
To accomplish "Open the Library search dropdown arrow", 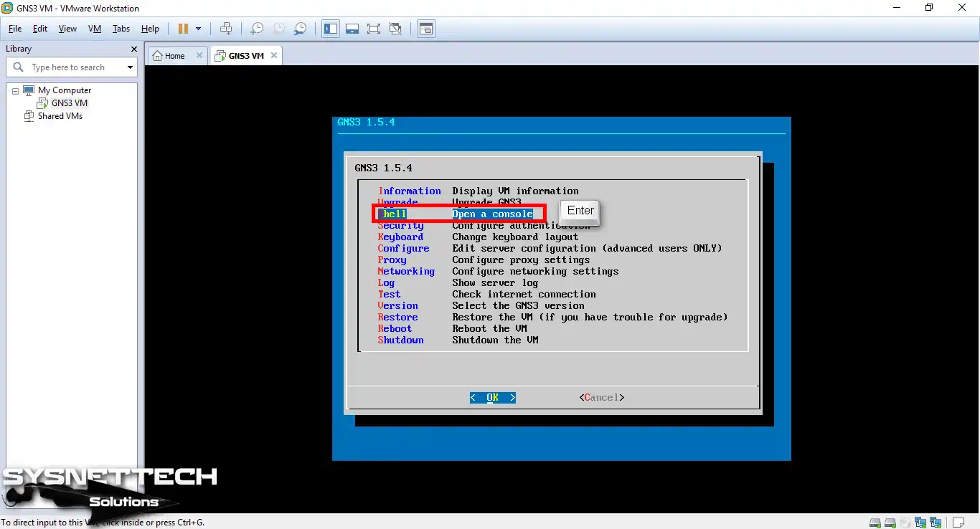I will point(130,67).
